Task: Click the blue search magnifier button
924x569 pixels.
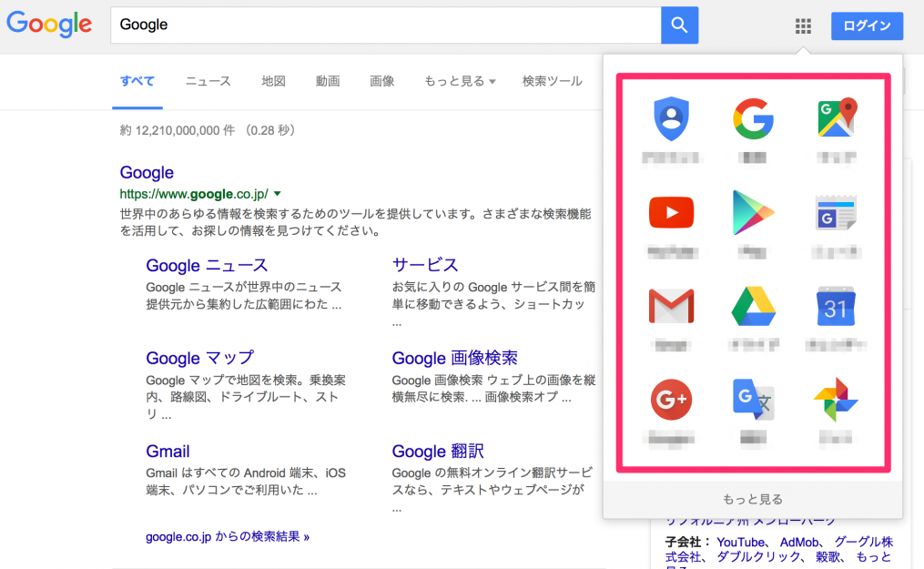Action: pyautogui.click(x=679, y=25)
